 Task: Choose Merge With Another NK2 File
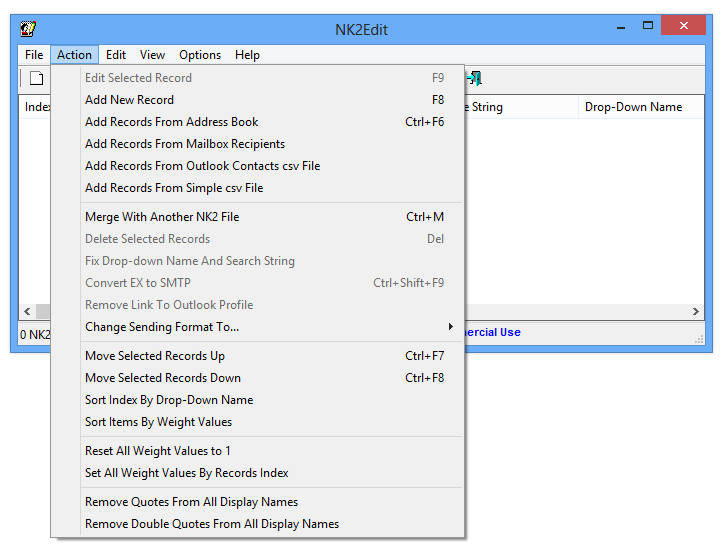(x=162, y=217)
